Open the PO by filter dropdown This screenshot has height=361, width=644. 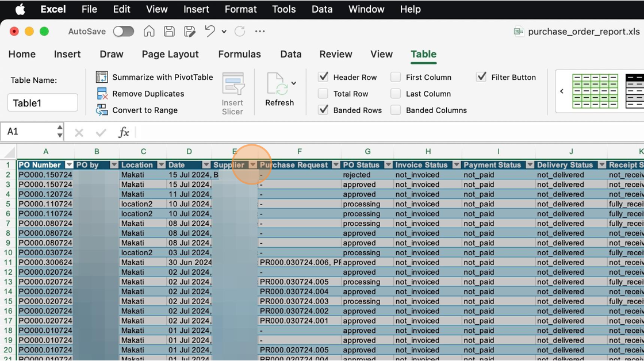click(x=114, y=164)
